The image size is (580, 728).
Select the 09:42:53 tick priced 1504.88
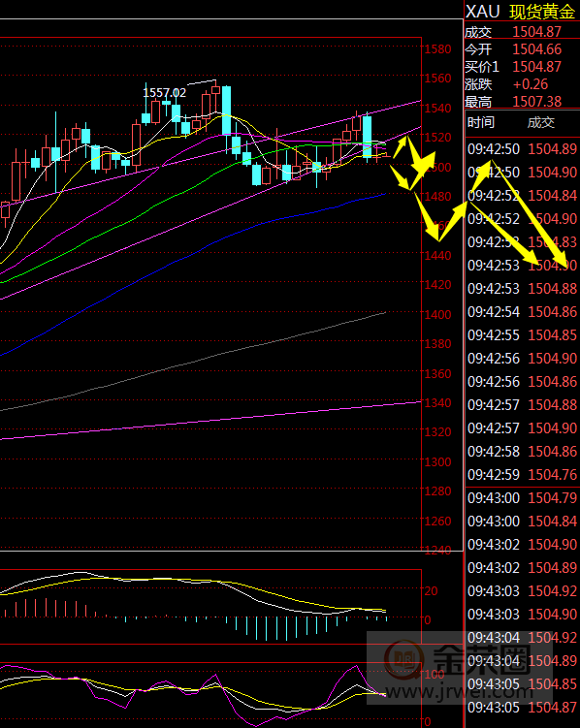coord(523,288)
